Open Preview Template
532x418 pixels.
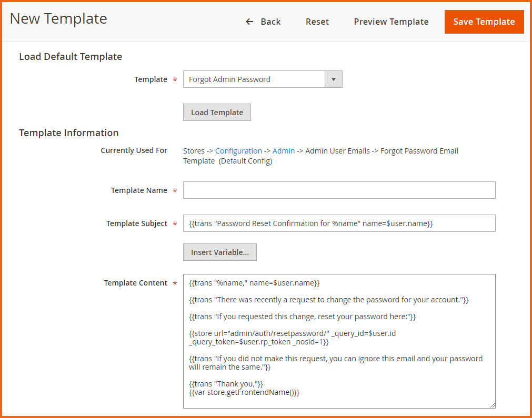coord(391,22)
